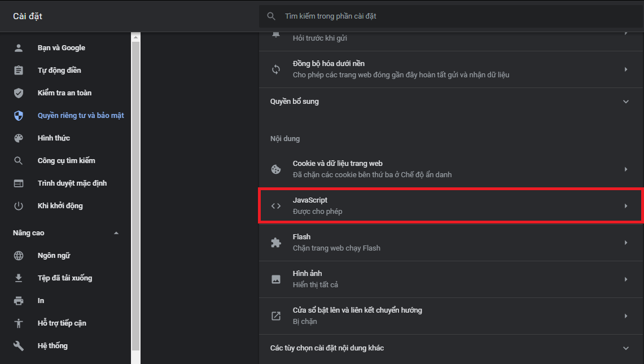Open arrow for Đồng bộ hóa dưới nền

[x=626, y=69]
